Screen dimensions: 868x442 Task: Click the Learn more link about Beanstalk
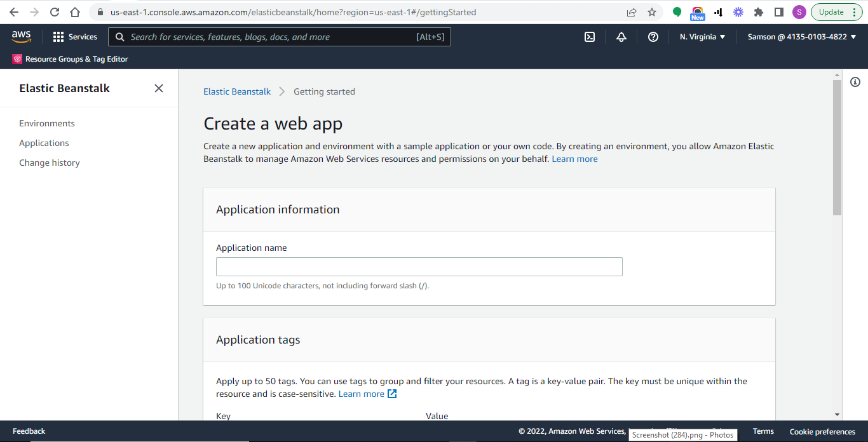point(574,159)
